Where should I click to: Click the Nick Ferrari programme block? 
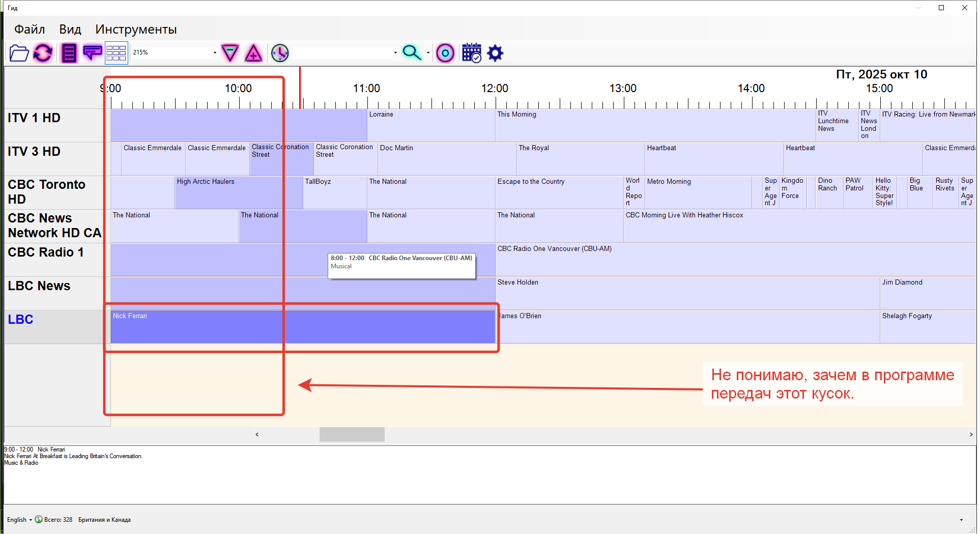pos(302,327)
